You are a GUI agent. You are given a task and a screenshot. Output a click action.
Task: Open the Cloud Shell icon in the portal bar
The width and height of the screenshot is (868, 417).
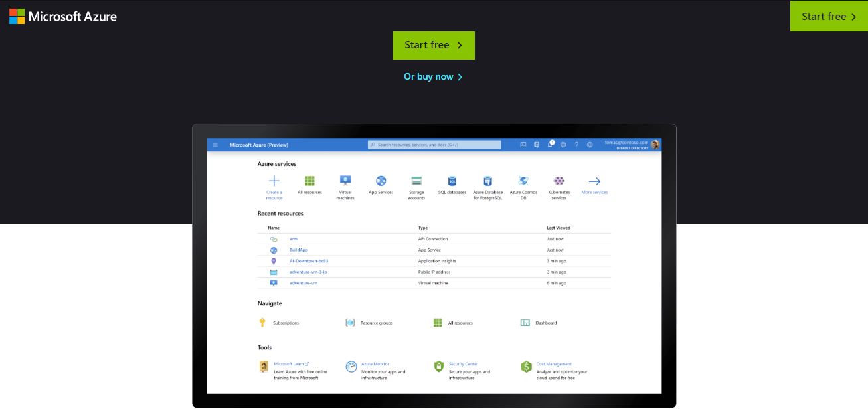[x=523, y=145]
